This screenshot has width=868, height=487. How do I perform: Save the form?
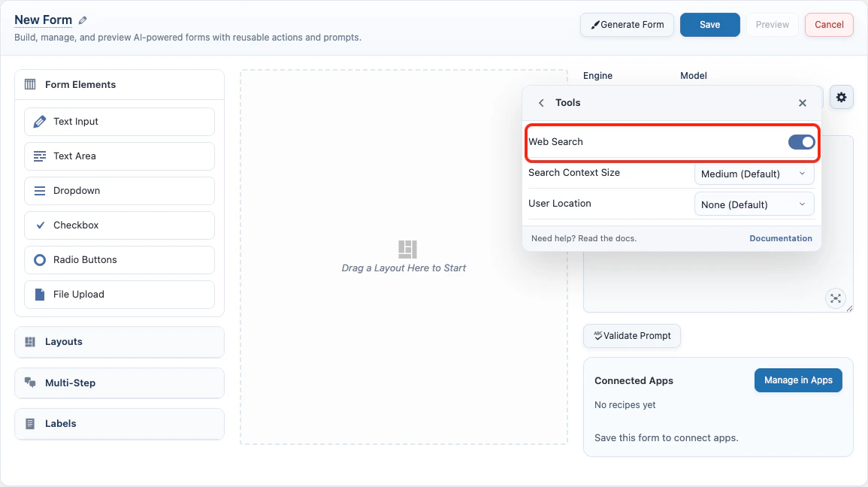[709, 24]
